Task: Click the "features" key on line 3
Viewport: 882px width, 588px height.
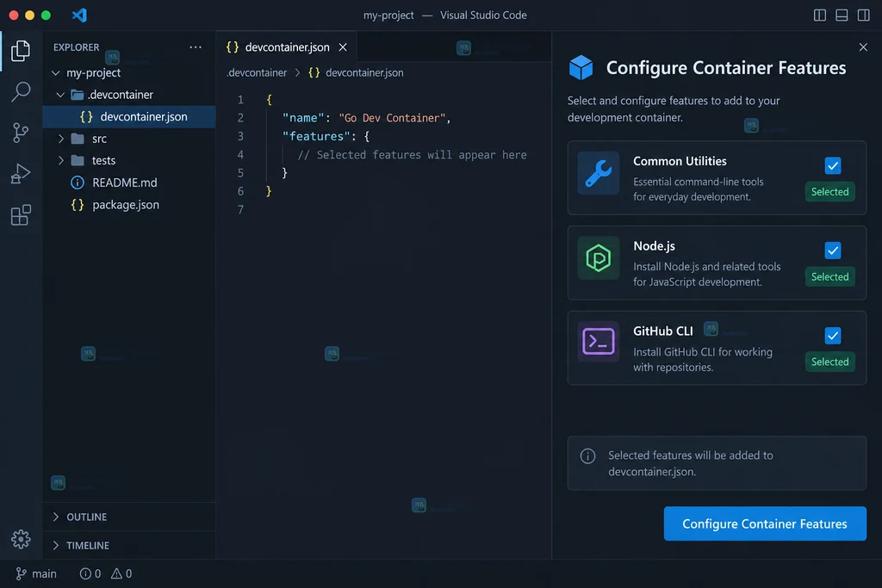Action: [315, 136]
